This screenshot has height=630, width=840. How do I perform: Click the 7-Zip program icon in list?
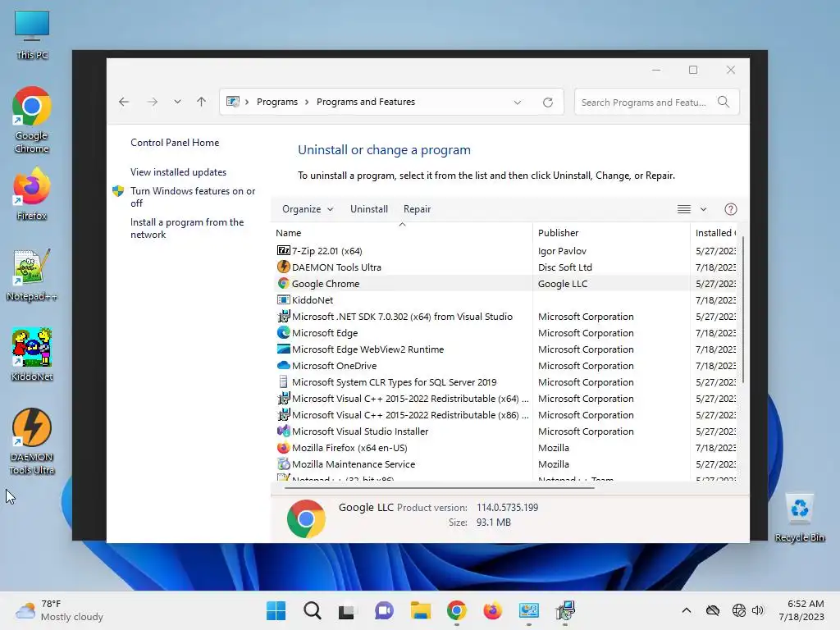pos(283,251)
